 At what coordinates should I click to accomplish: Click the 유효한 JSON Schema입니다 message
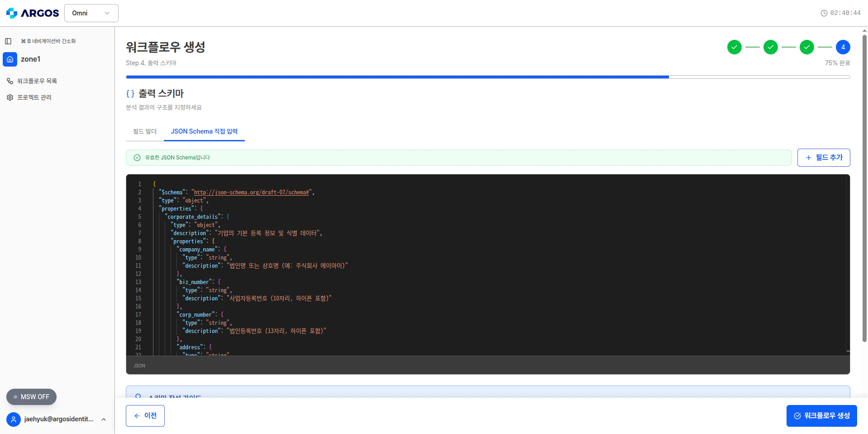click(x=177, y=158)
